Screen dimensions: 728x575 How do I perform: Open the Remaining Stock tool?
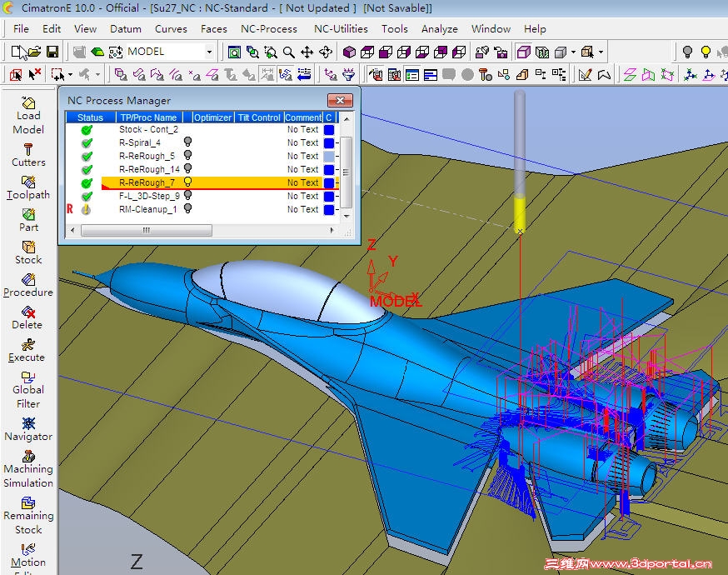click(x=28, y=503)
